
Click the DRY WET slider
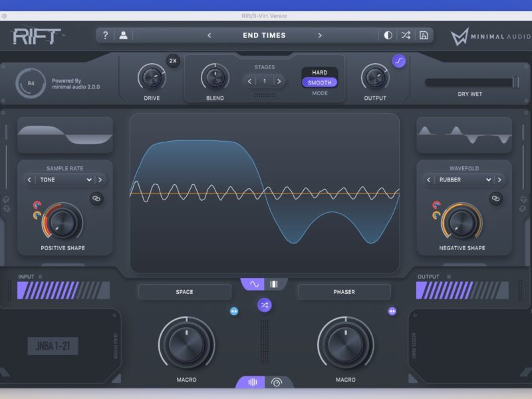click(x=471, y=82)
